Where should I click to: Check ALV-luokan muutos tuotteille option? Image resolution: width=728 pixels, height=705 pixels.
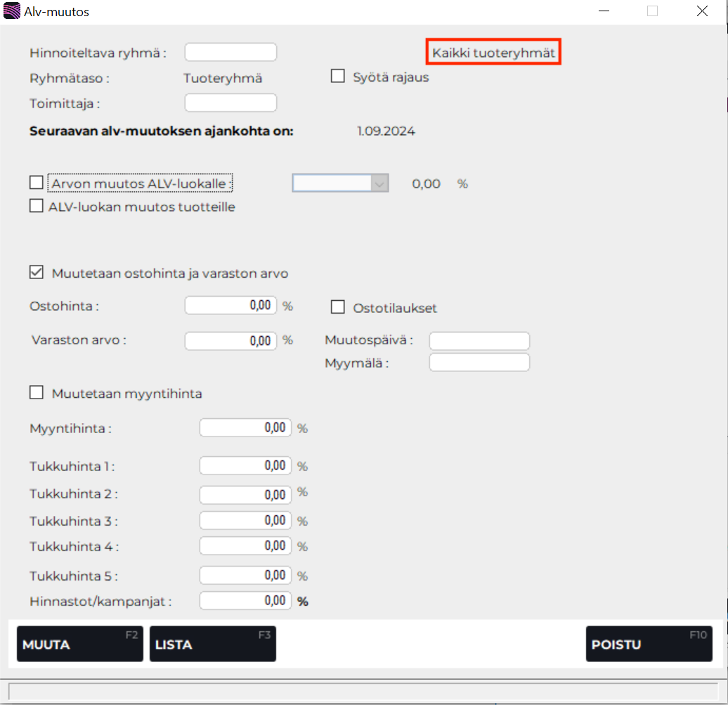coord(36,207)
